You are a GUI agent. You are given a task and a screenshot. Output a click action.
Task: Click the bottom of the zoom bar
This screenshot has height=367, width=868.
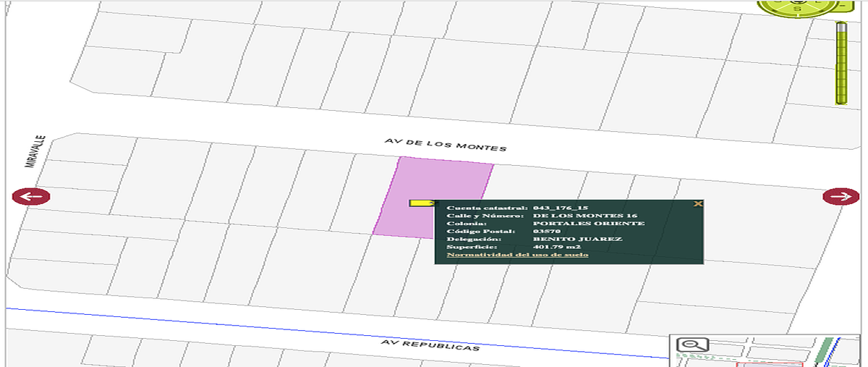pyautogui.click(x=841, y=101)
